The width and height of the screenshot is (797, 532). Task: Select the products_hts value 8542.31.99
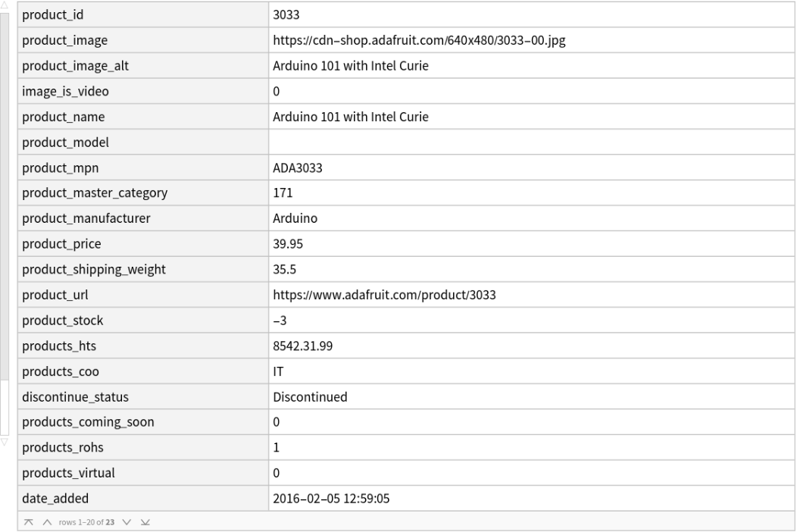[302, 346]
